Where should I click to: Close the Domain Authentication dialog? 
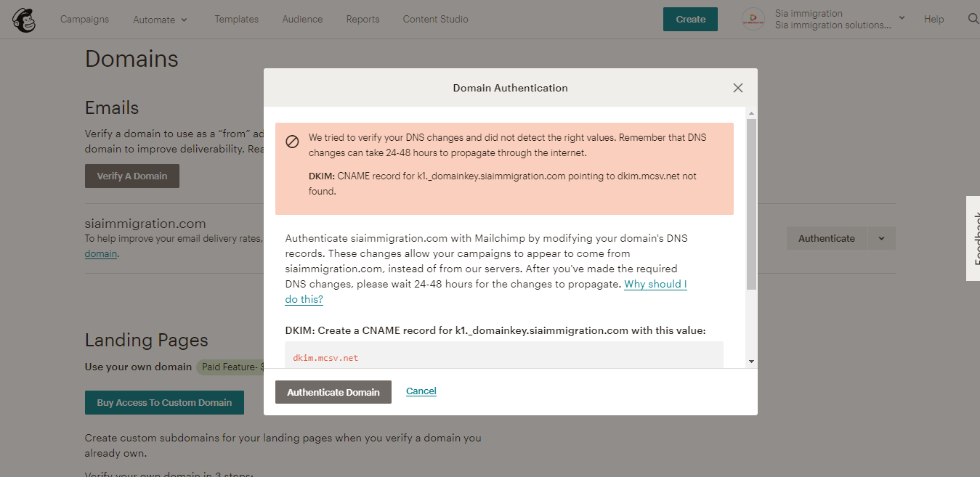(738, 88)
